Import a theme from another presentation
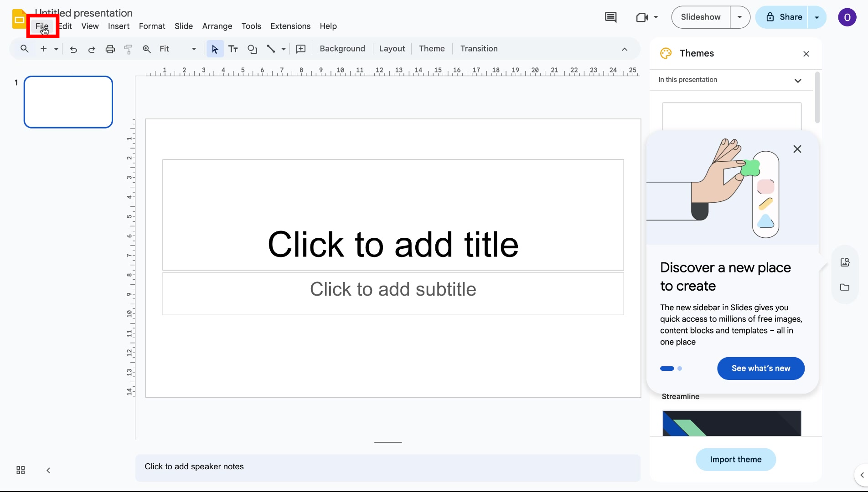Image resolution: width=868 pixels, height=492 pixels. point(735,459)
